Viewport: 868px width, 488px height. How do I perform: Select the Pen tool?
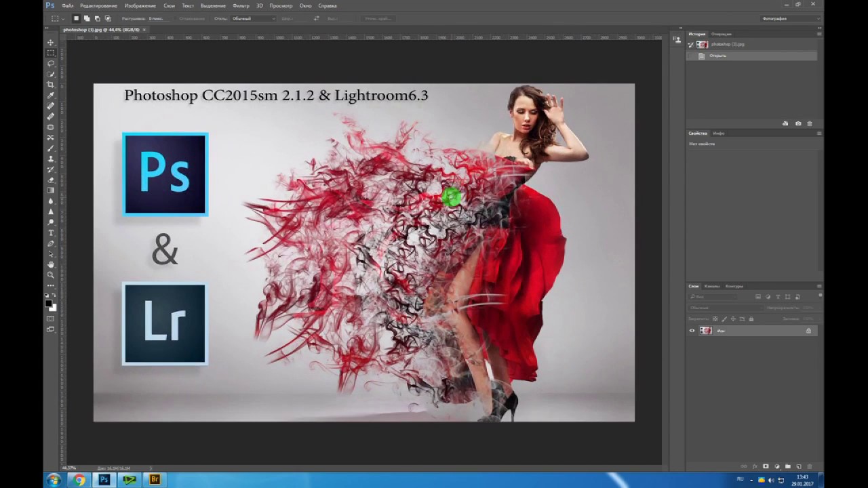click(51, 243)
